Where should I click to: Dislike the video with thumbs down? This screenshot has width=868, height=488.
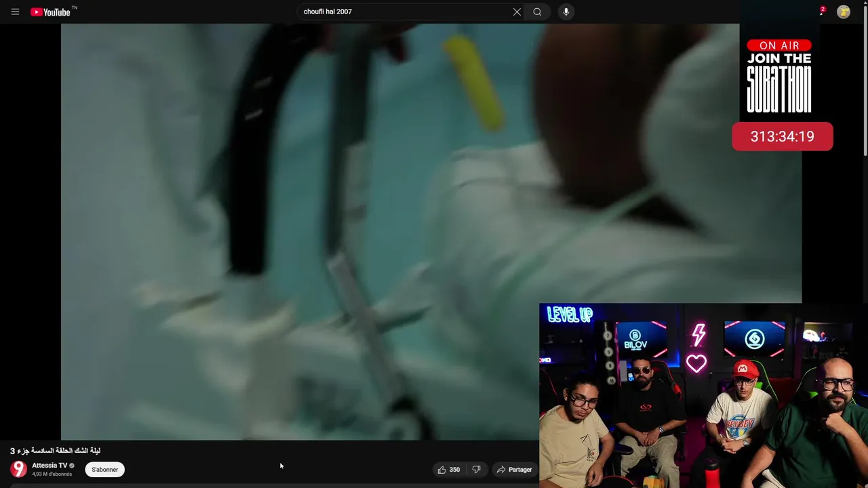tap(477, 470)
